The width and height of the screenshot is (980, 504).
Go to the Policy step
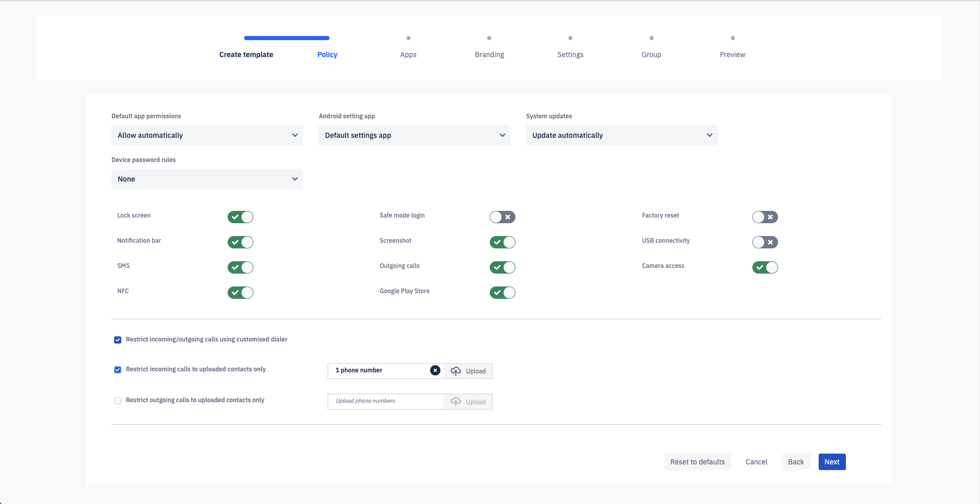[327, 55]
